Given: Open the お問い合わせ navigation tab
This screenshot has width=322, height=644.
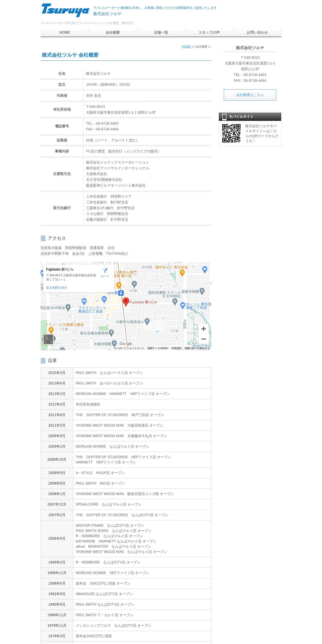Looking at the screenshot, I should point(257,32).
